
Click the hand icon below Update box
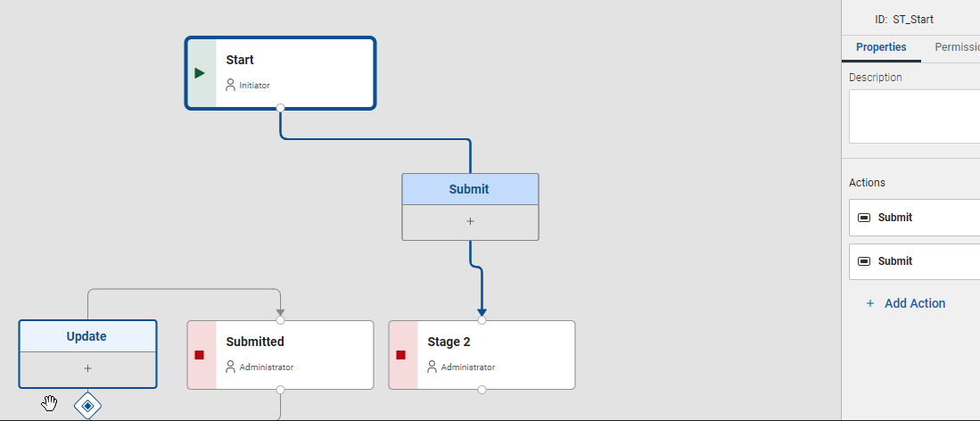[x=49, y=403]
